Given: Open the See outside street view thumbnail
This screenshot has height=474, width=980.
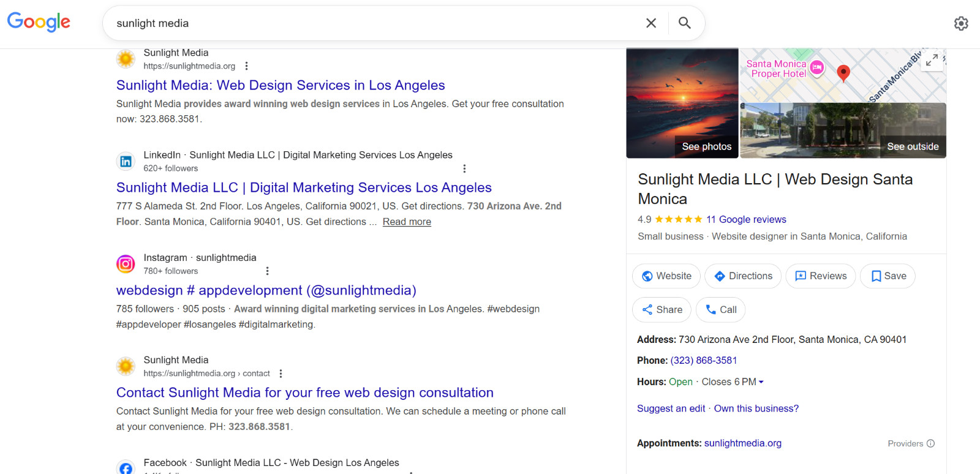Looking at the screenshot, I should click(843, 130).
